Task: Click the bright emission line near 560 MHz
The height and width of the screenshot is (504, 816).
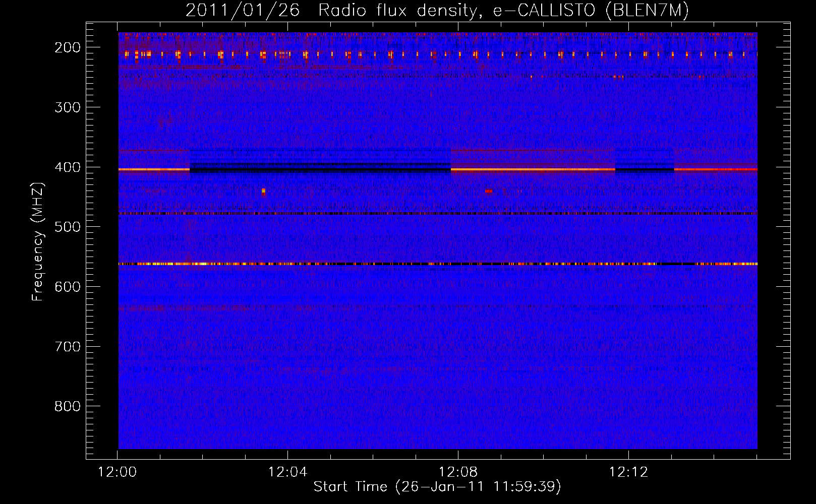Action: [x=438, y=264]
